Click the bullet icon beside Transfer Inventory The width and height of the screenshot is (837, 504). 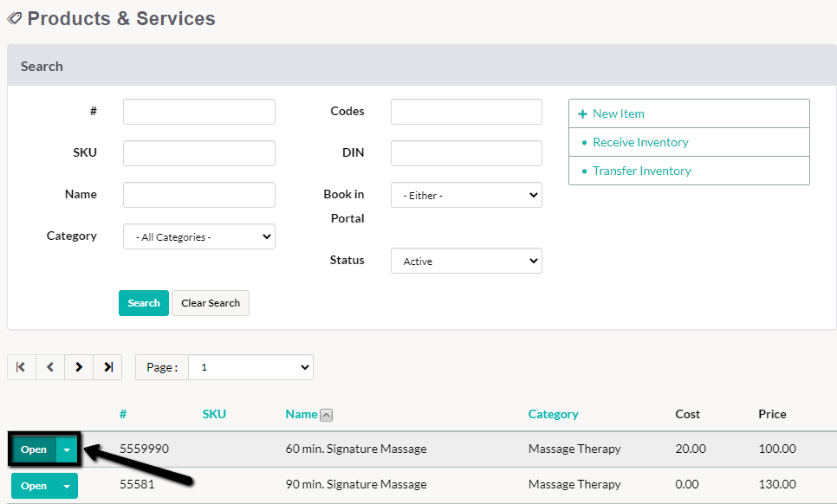(582, 171)
